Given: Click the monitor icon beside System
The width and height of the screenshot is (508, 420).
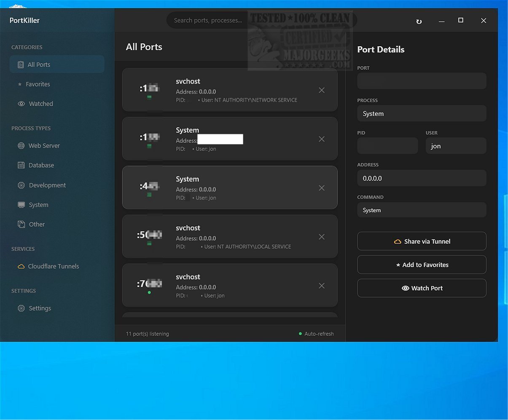Looking at the screenshot, I should 21,205.
